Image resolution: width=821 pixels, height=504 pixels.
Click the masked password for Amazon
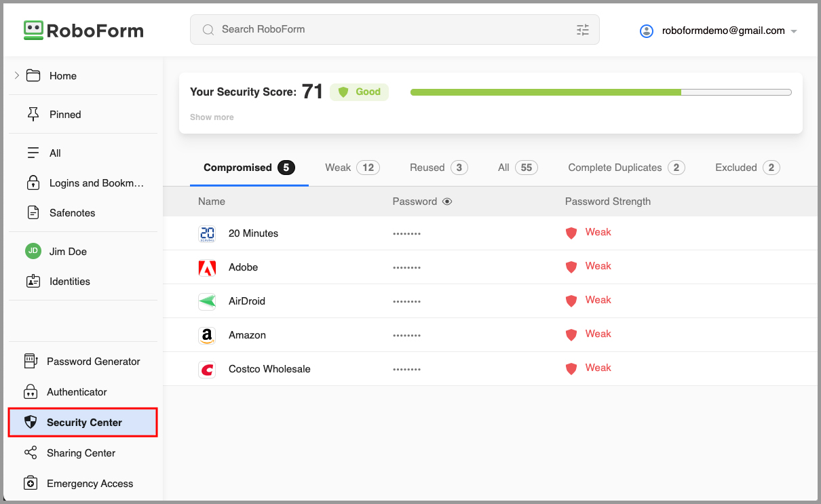coord(406,336)
